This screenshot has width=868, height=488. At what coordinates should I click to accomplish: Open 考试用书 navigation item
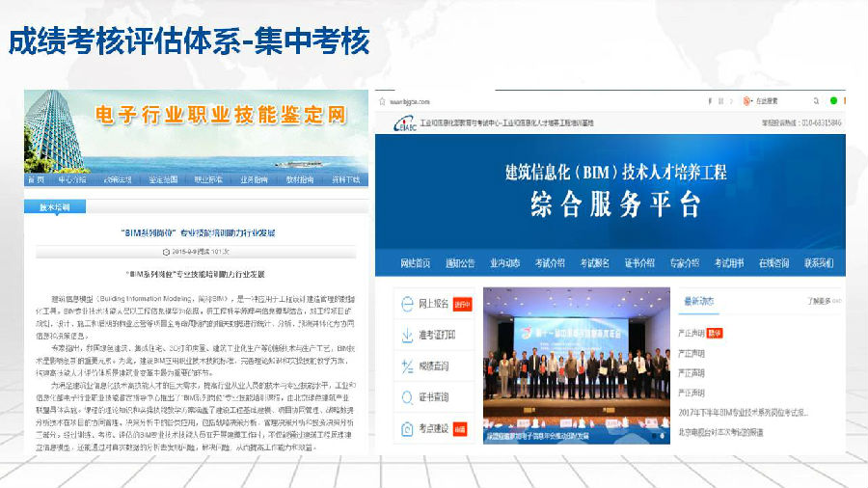tap(729, 263)
